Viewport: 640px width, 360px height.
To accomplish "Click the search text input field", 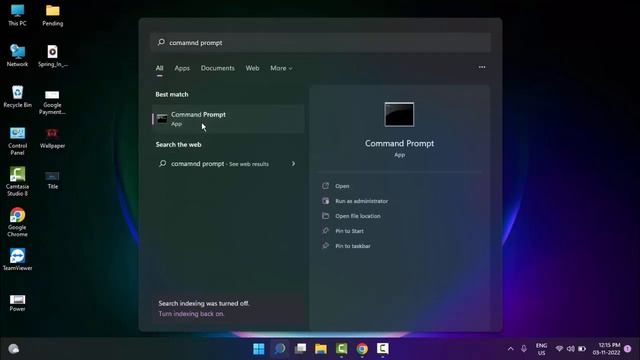I will click(x=321, y=42).
